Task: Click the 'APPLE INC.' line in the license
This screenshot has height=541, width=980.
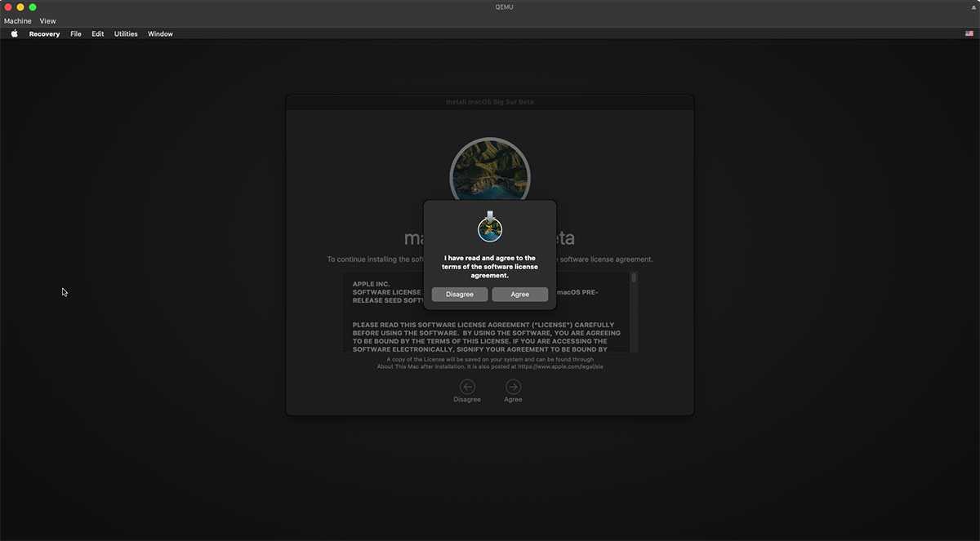Action: click(x=372, y=284)
